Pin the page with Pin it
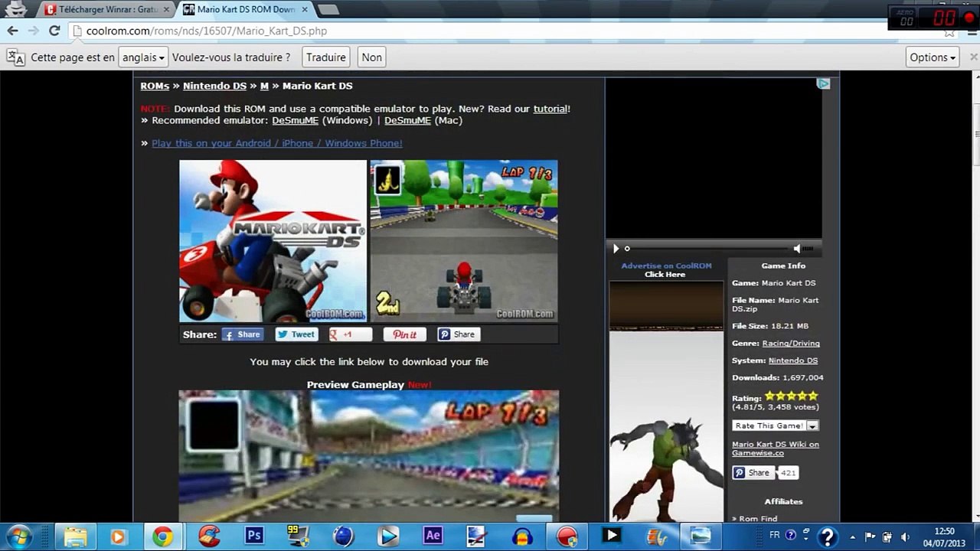 (x=404, y=334)
